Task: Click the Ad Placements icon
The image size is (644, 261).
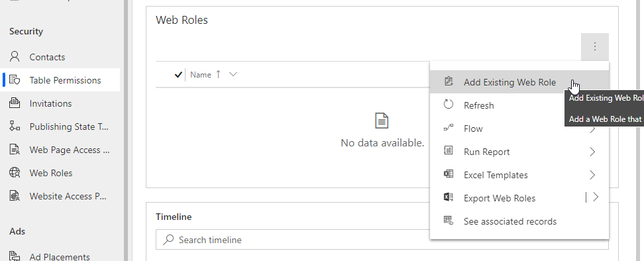Action: pos(15,256)
